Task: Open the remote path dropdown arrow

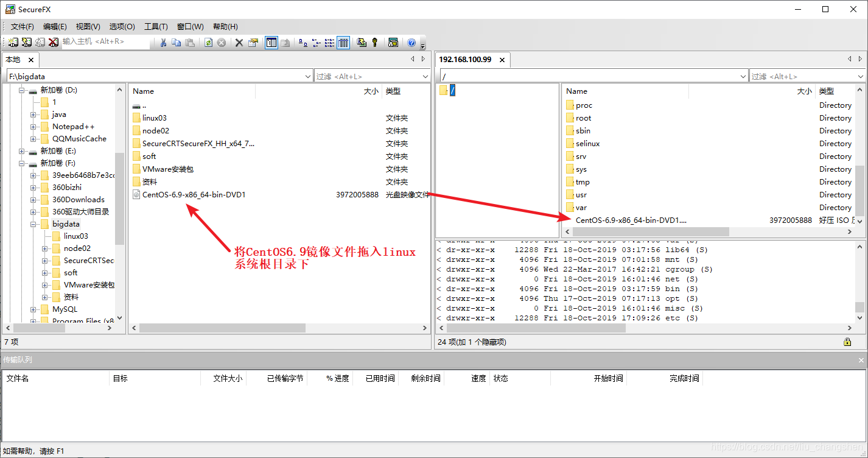Action: [x=743, y=76]
